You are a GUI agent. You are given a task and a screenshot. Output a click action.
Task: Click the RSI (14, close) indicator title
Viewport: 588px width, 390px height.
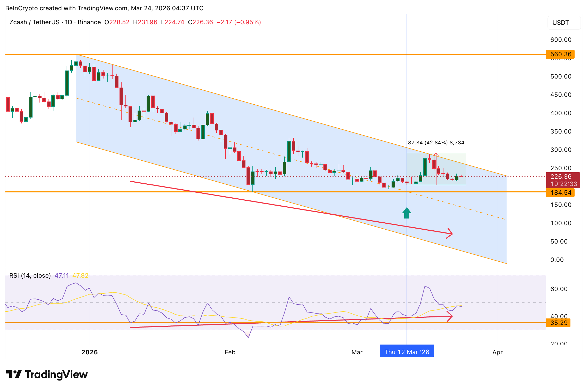point(30,276)
